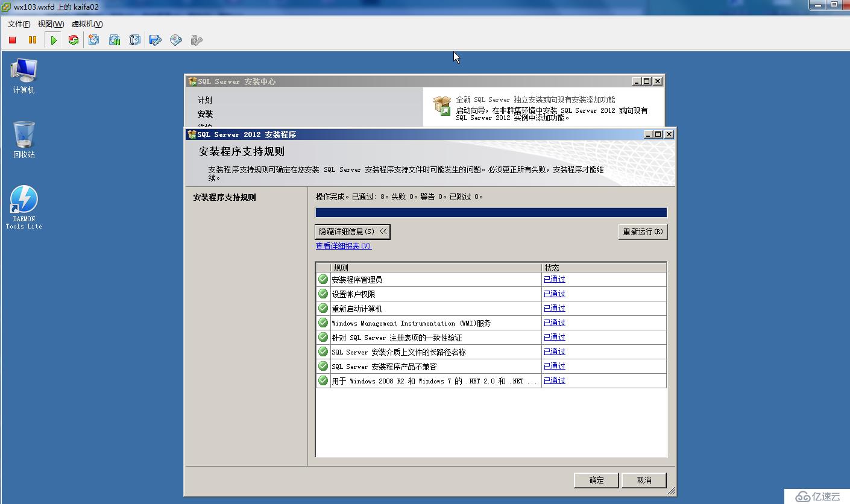Viewport: 850px width, 504px height.
Task: Click the 操作完成 status summary text
Action: click(399, 197)
